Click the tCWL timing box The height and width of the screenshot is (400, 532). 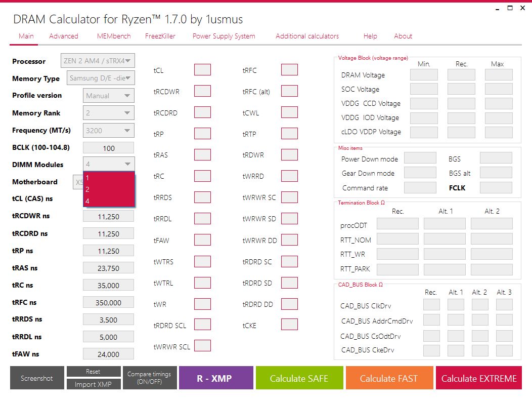(289, 112)
